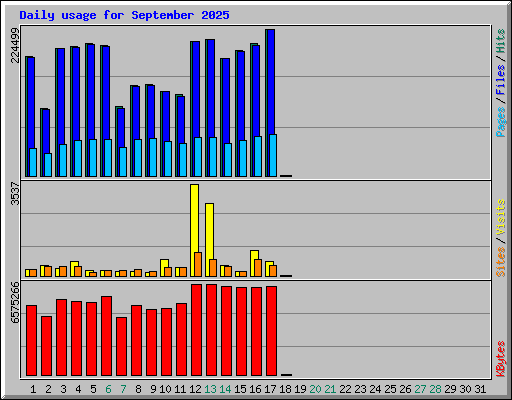Click day 20 green label on x-axis
512x400 pixels.
[x=315, y=389]
